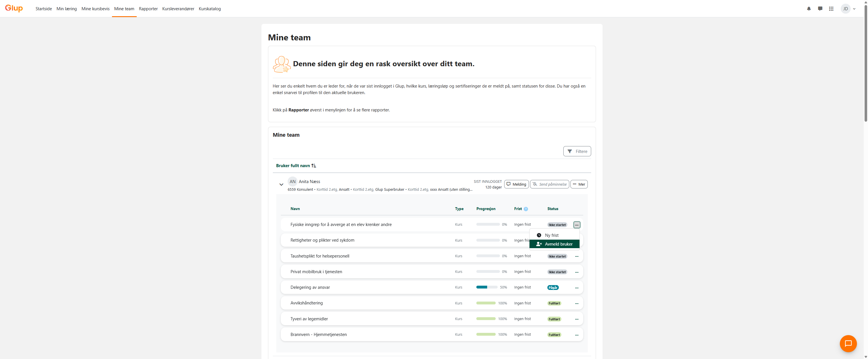Click the Delegering av ansvar progress bar
This screenshot has width=868, height=359.
point(487,287)
